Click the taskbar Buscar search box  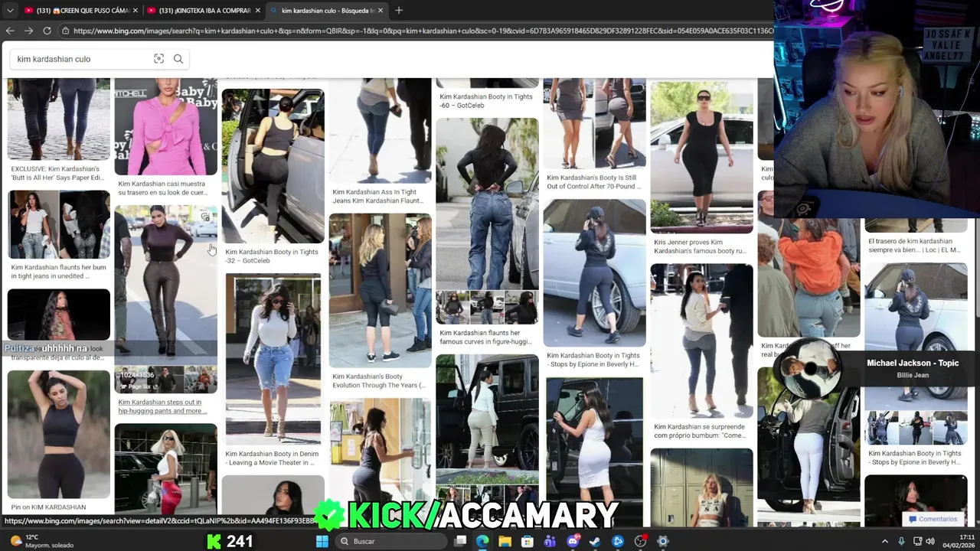pos(390,541)
